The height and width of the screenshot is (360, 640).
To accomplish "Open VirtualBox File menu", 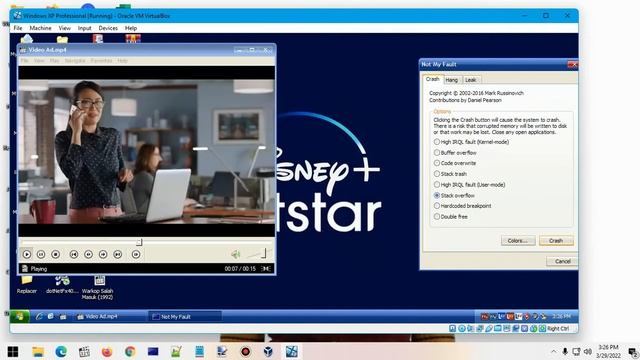I will [x=18, y=28].
